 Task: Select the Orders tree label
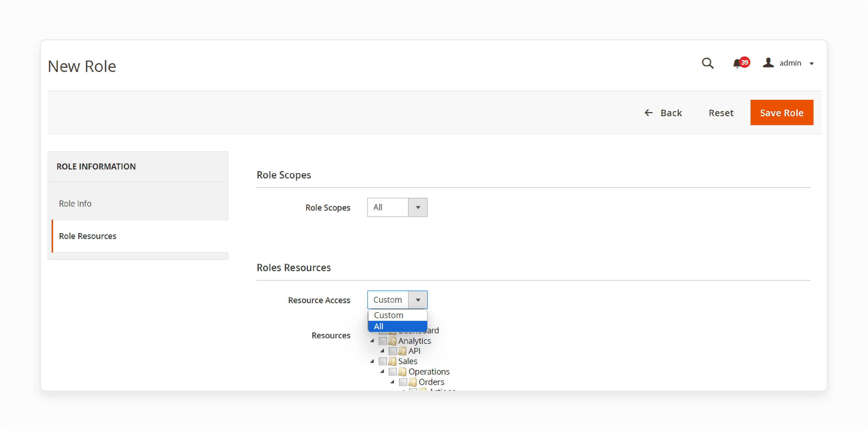tap(431, 382)
